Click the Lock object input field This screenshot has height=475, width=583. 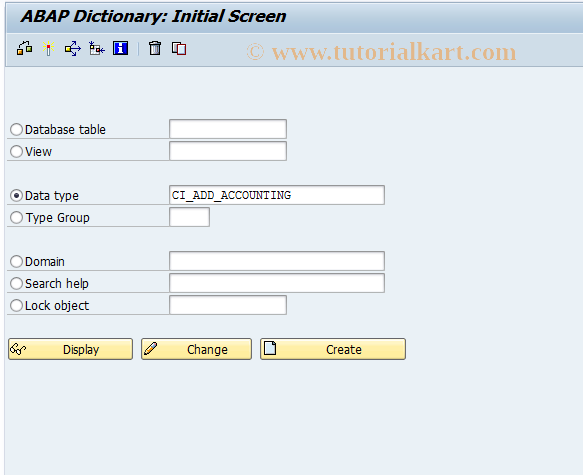228,305
